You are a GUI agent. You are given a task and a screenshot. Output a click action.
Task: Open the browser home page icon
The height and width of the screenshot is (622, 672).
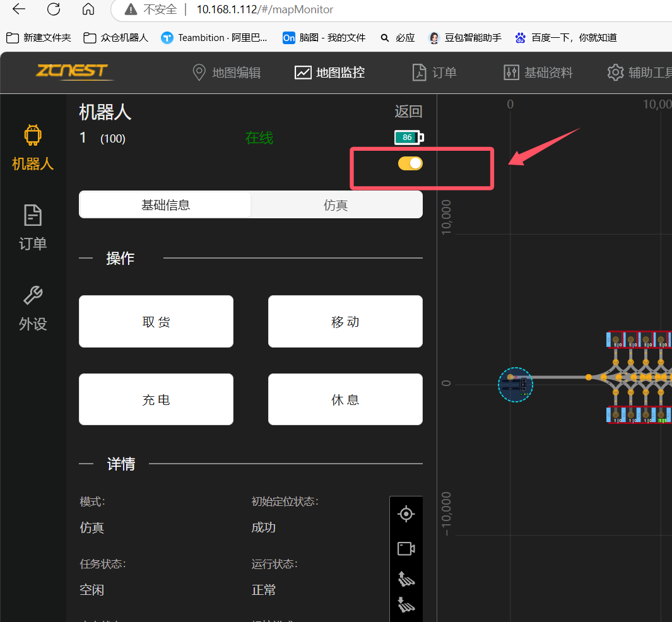coord(88,9)
